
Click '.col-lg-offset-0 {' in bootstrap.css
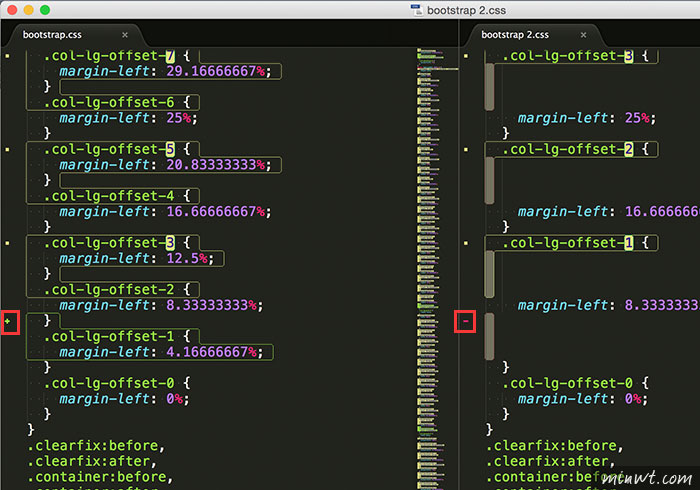coord(117,384)
